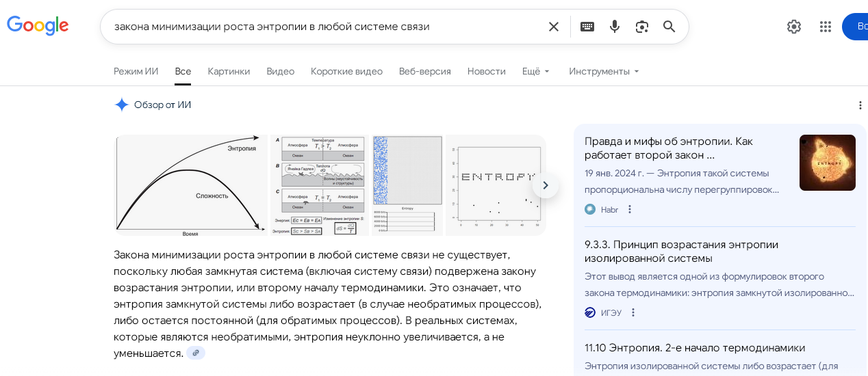Viewport: 868px width, 376px height.
Task: Switch to the Картинки tab
Action: point(229,71)
